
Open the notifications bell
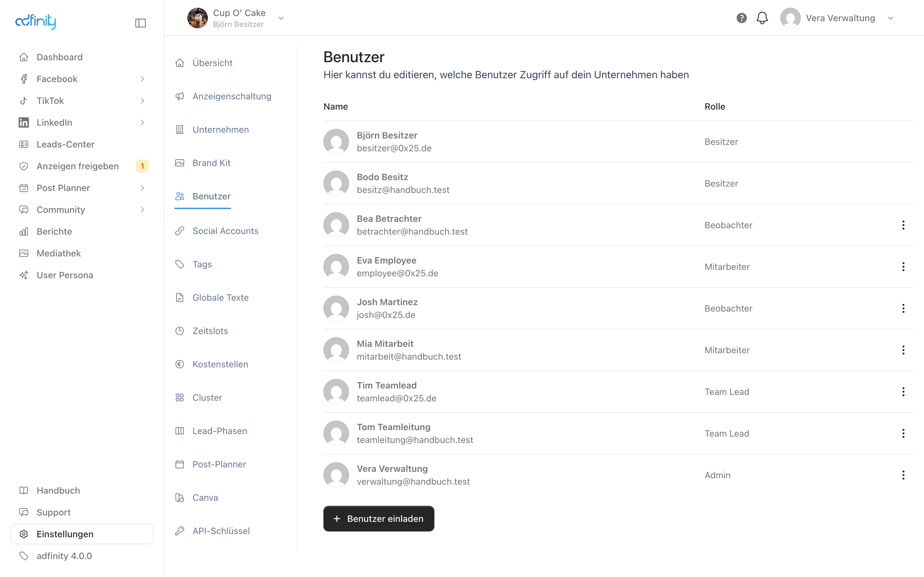tap(762, 18)
